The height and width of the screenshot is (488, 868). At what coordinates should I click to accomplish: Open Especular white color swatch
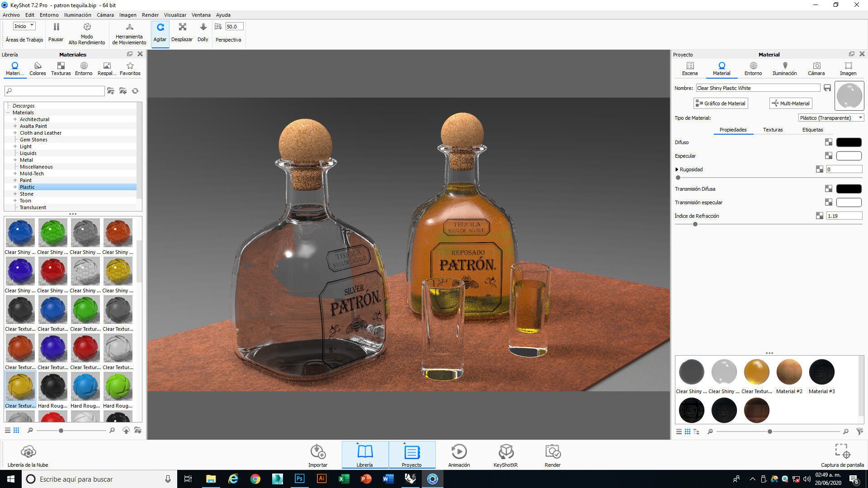tap(849, 156)
